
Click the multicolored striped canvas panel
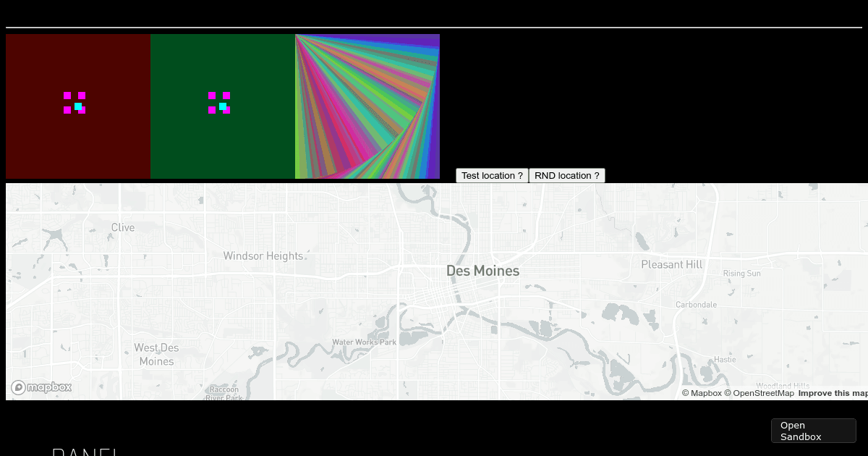367,106
